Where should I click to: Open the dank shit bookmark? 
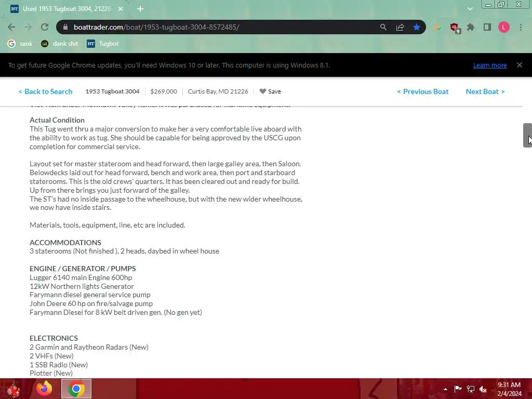[59, 44]
